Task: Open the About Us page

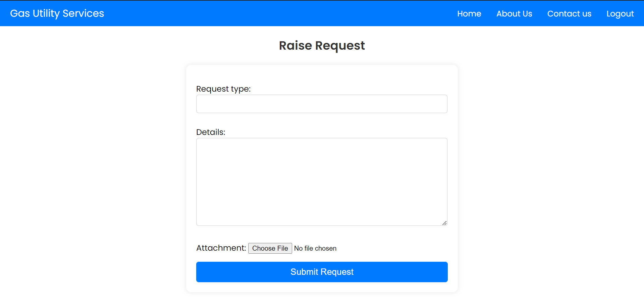Action: tap(514, 14)
